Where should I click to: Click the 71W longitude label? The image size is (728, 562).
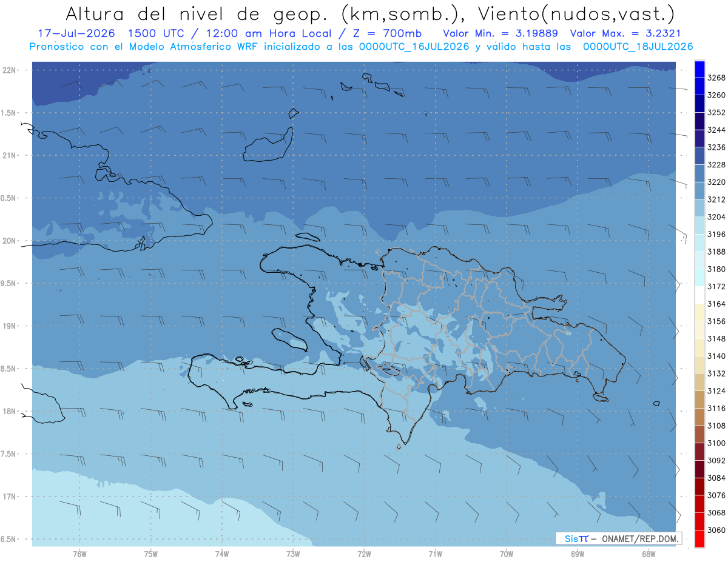tap(435, 554)
